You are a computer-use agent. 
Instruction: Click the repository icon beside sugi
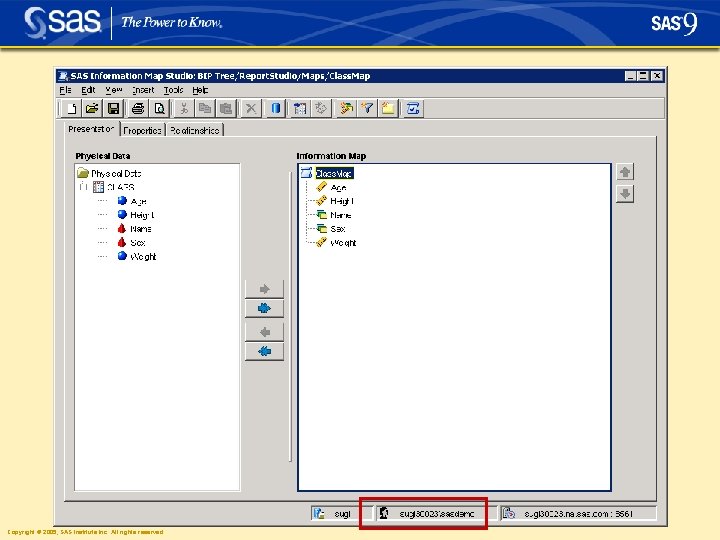pos(319,513)
